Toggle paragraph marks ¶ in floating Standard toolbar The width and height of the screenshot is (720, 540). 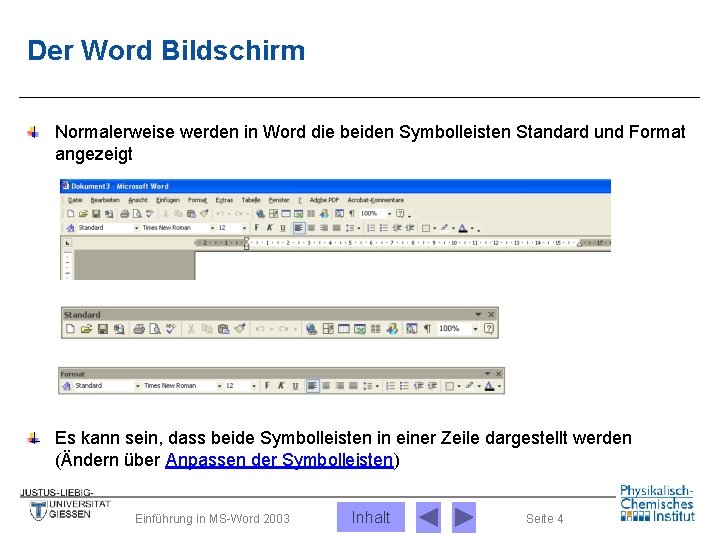[x=428, y=329]
